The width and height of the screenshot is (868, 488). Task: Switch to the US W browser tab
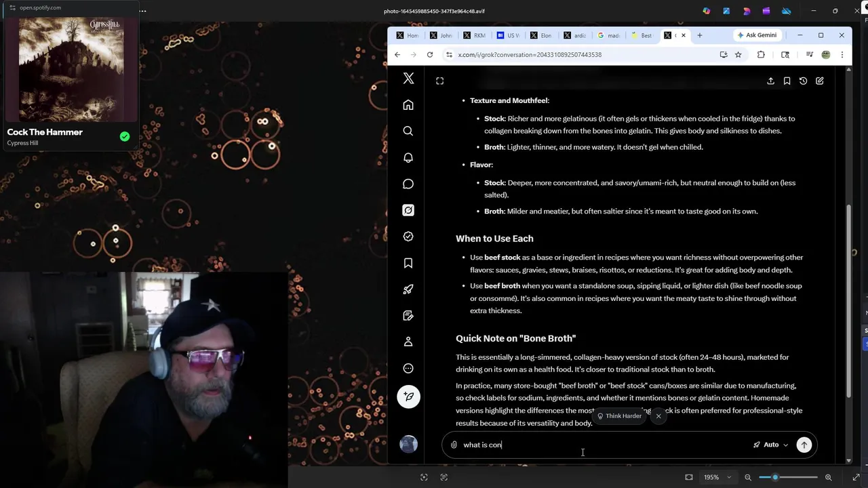(507, 35)
